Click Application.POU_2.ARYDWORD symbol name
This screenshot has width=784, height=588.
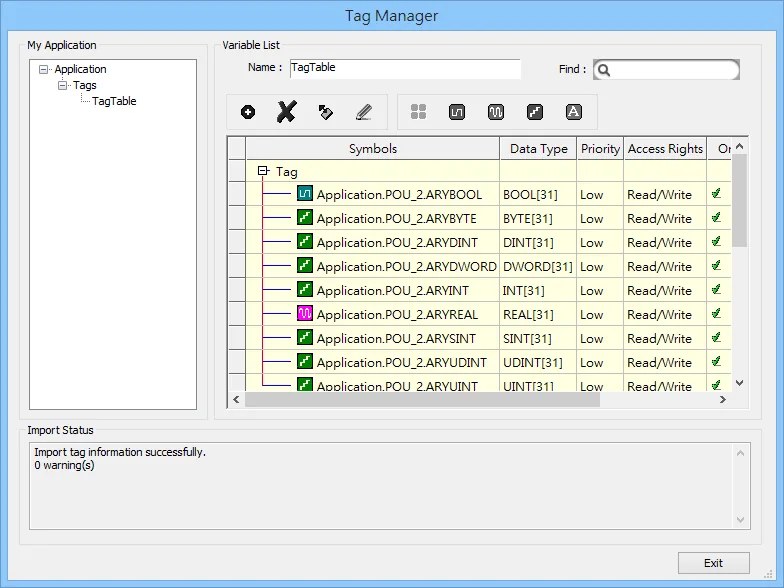[406, 266]
